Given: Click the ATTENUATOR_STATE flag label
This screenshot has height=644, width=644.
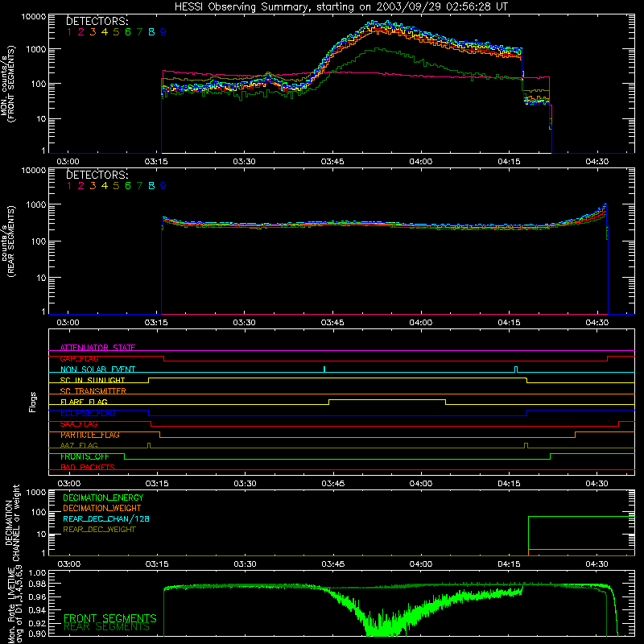Looking at the screenshot, I should click(97, 348).
